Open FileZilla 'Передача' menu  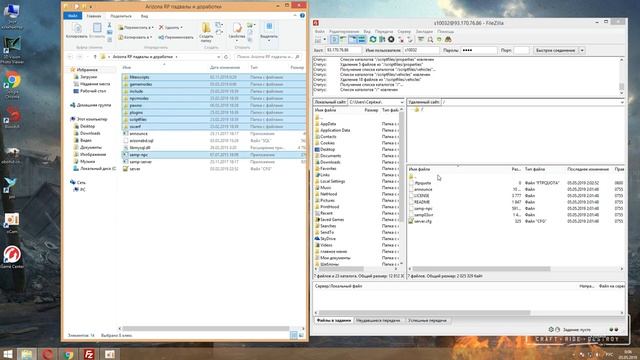pyautogui.click(x=384, y=31)
